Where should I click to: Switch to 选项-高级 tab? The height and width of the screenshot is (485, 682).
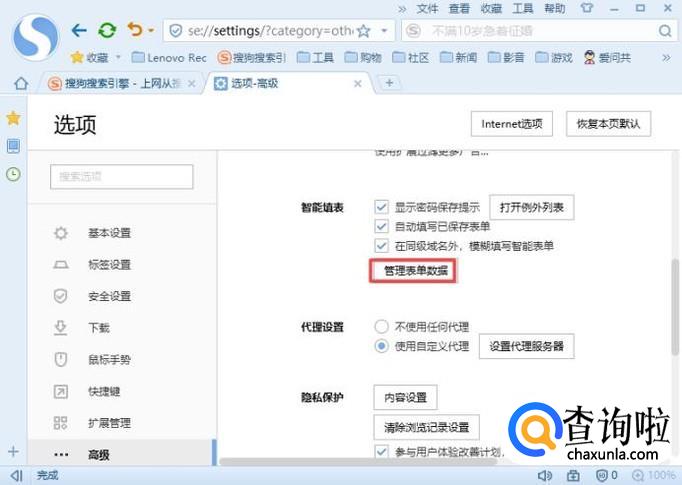point(289,83)
